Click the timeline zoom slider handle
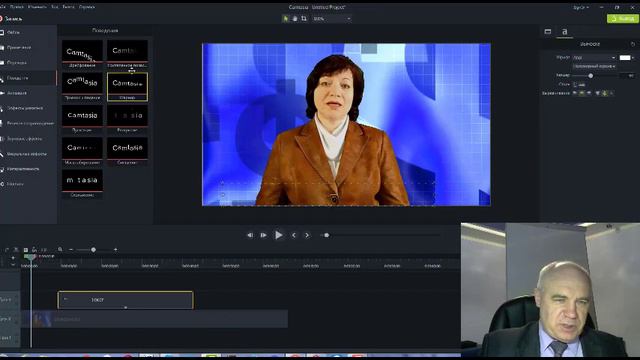This screenshot has height=360, width=640. point(93,249)
